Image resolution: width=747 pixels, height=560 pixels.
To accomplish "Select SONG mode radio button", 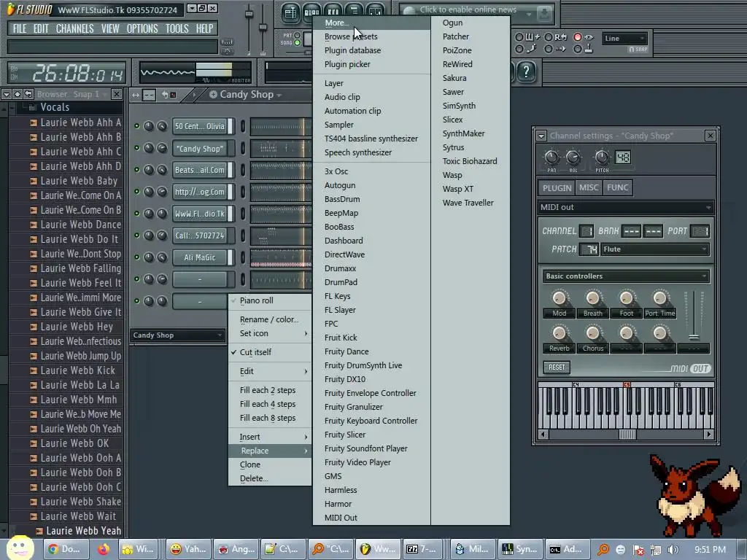I will tap(298, 43).
